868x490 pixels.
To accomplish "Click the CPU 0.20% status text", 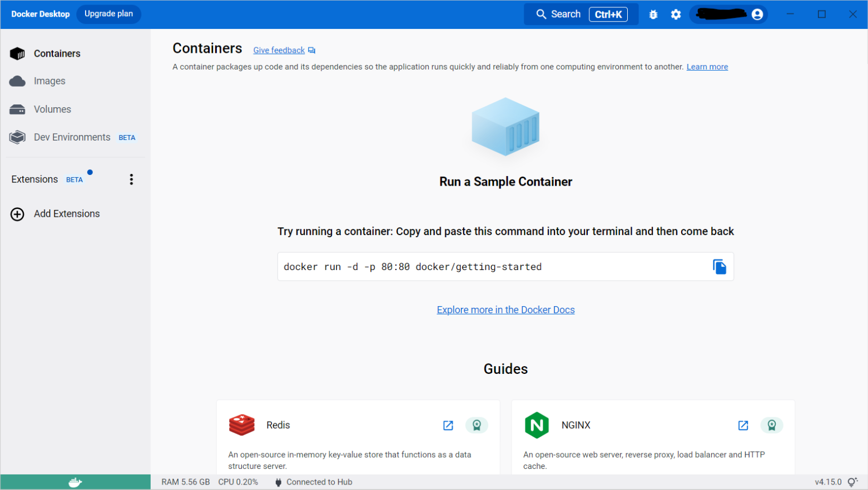I will pos(238,482).
